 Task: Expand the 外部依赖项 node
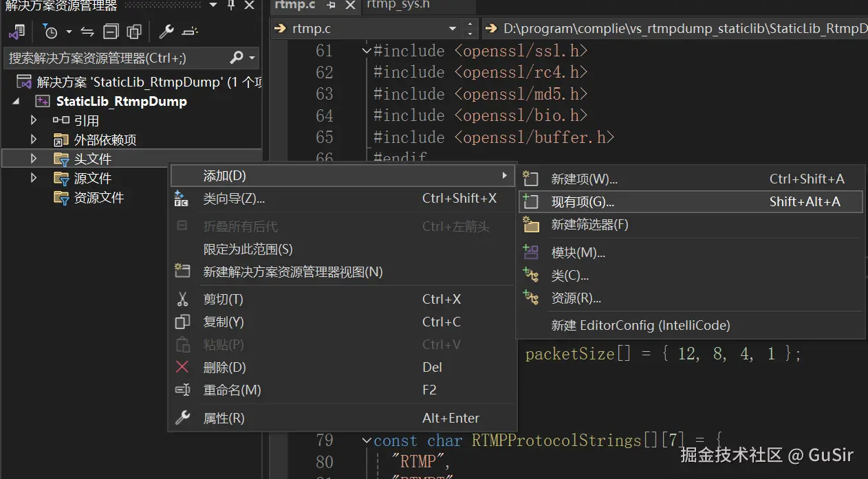(34, 140)
